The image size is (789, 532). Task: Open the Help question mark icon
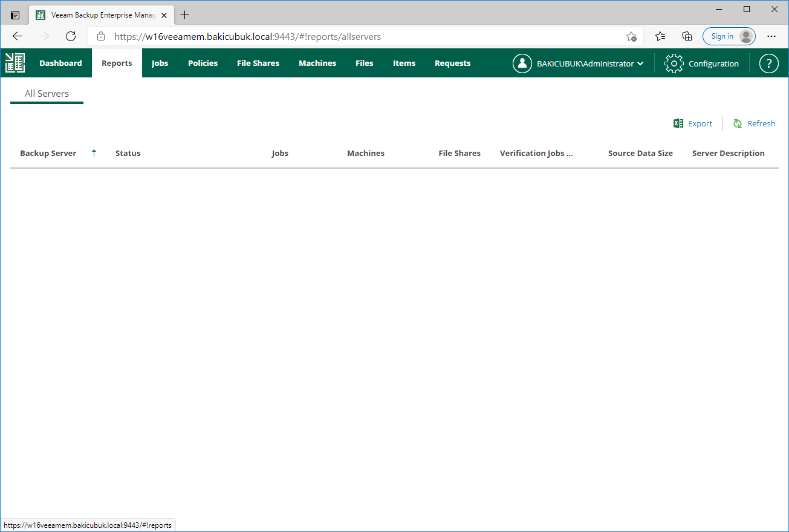click(768, 63)
